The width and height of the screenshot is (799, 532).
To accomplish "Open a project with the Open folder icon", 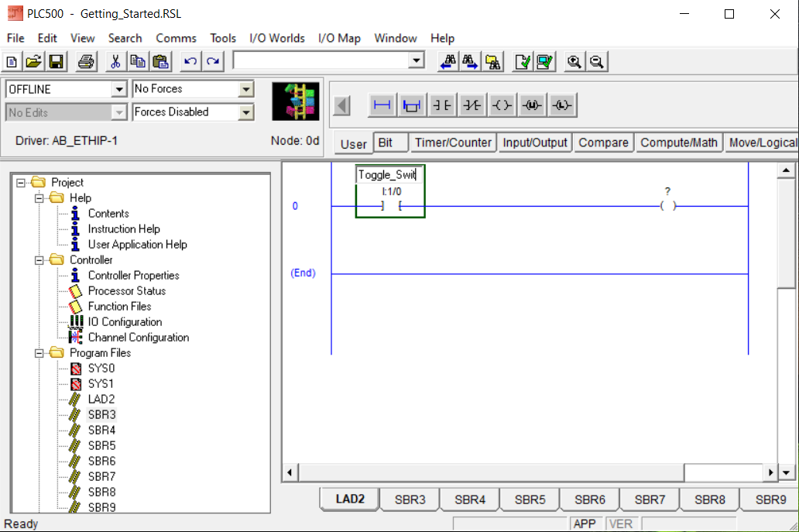I will [x=33, y=62].
